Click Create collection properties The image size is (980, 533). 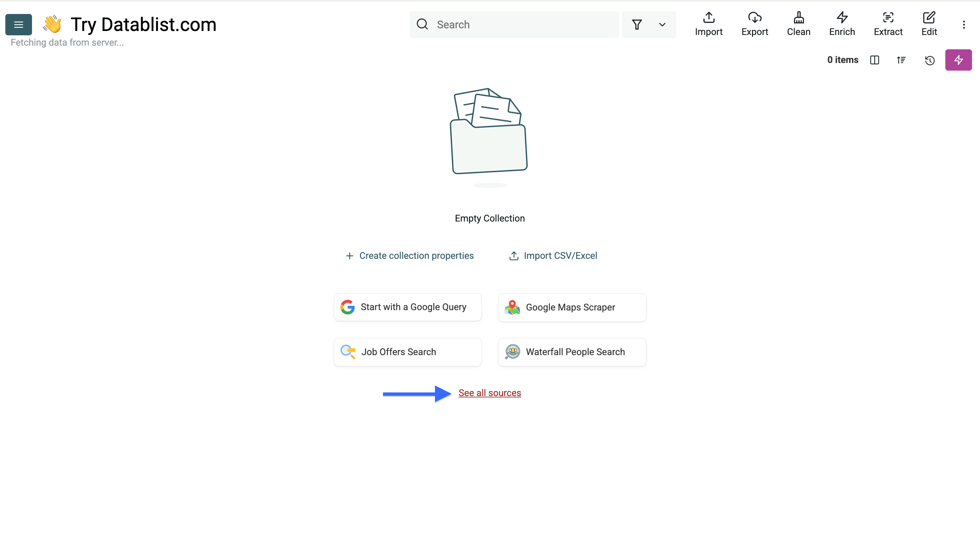click(409, 256)
